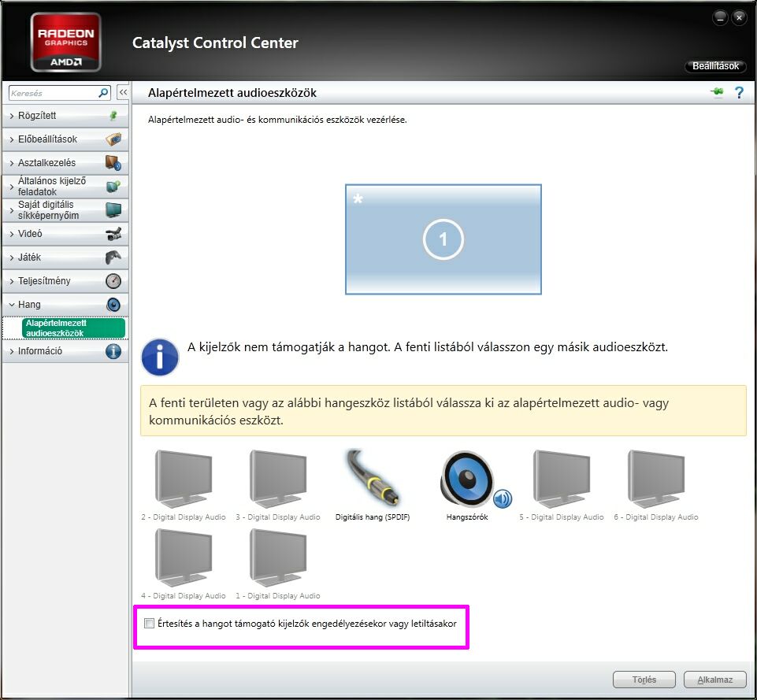Click the large blue information icon

(x=160, y=357)
